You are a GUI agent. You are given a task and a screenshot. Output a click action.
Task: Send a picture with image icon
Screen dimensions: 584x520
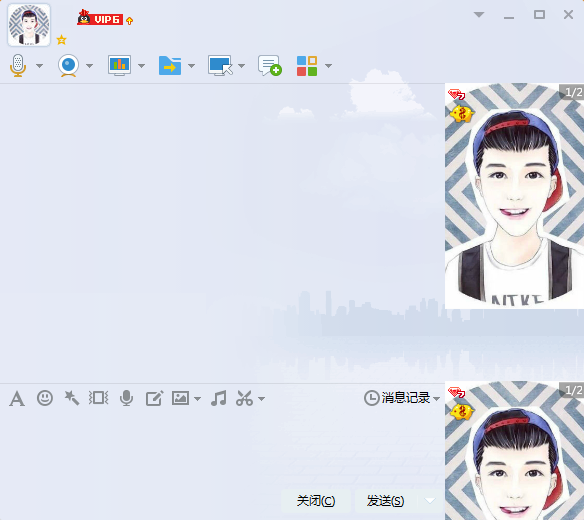click(x=180, y=398)
